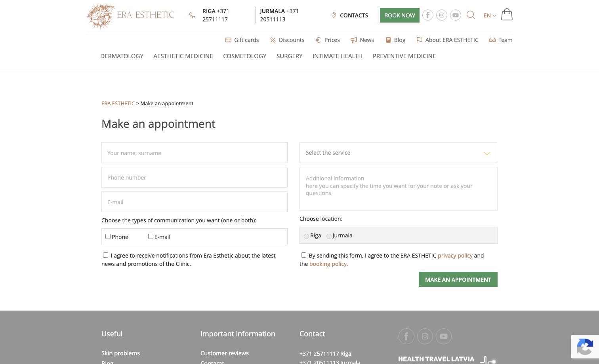Open the Surgery menu

(x=289, y=56)
